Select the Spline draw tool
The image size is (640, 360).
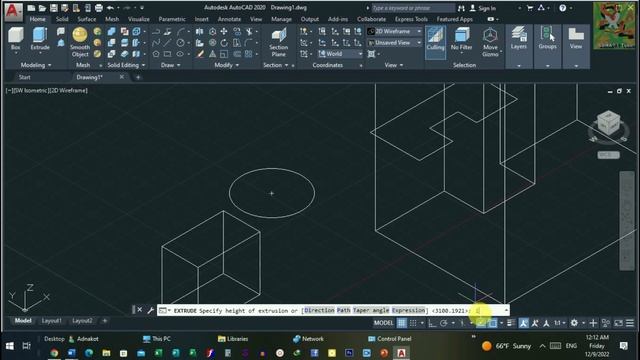tap(156, 43)
